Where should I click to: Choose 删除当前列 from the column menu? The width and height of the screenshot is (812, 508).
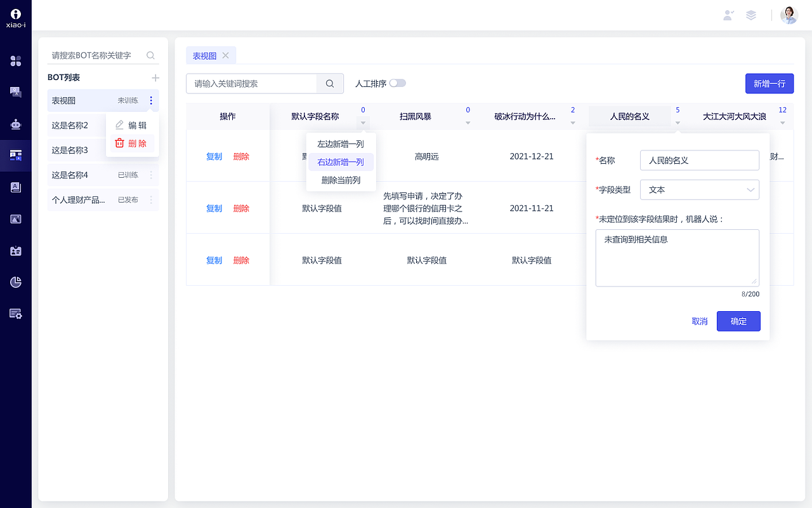click(x=341, y=180)
